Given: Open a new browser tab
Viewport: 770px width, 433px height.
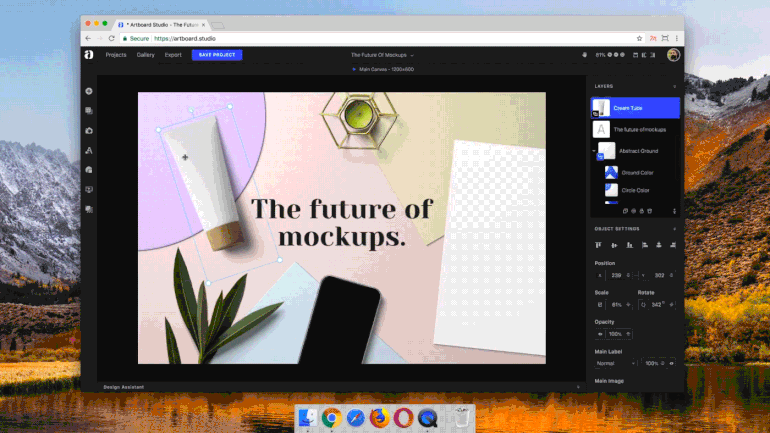Looking at the screenshot, I should (x=218, y=25).
